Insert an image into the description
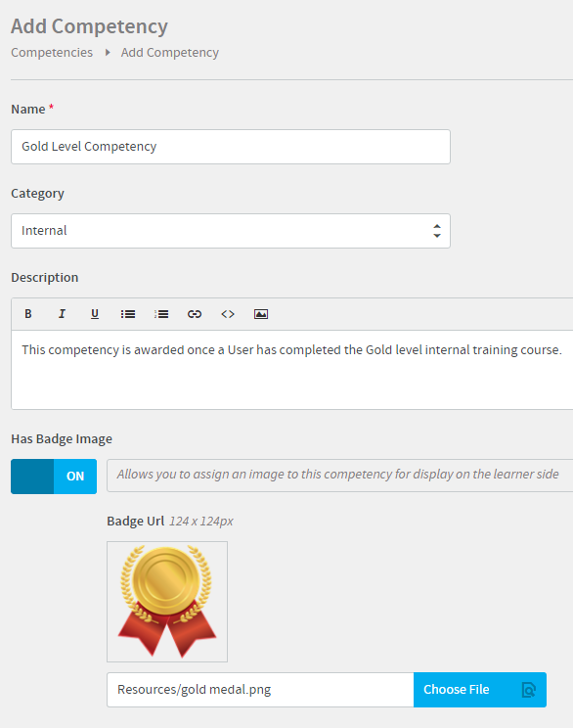This screenshot has height=728, width=573. [x=261, y=314]
